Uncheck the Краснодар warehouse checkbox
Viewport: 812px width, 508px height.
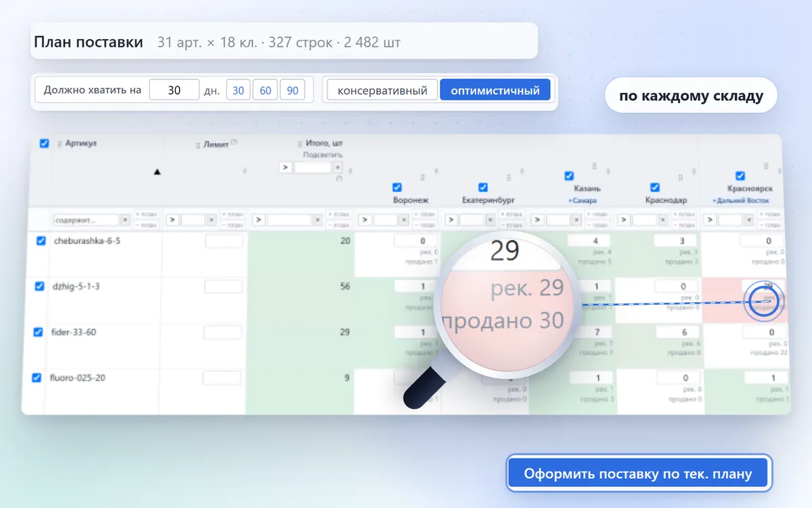[655, 187]
